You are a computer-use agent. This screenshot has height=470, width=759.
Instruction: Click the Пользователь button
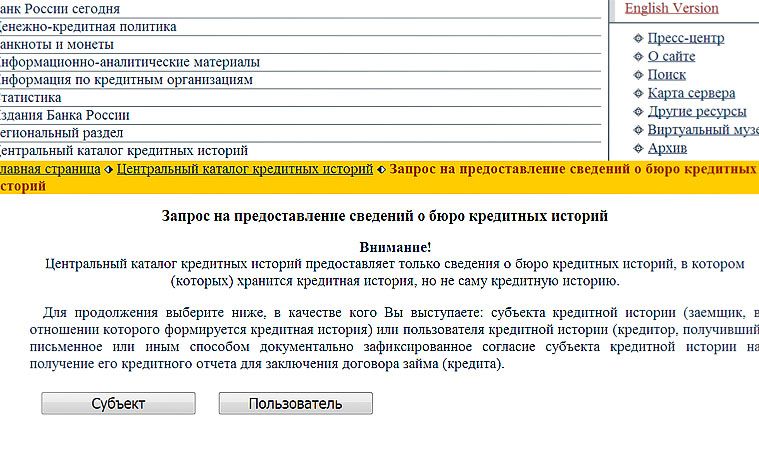point(296,403)
